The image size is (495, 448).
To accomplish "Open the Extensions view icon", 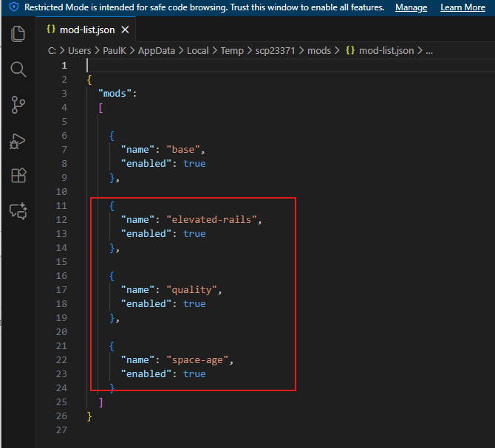I will (18, 176).
